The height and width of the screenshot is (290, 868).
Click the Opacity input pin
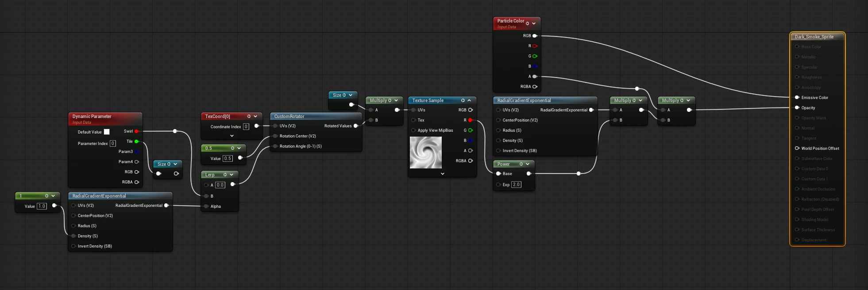pos(797,108)
